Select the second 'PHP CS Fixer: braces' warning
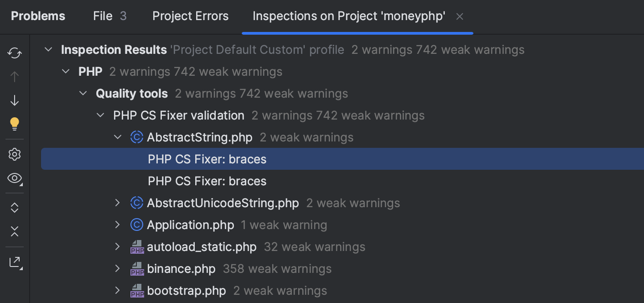 coord(207,181)
